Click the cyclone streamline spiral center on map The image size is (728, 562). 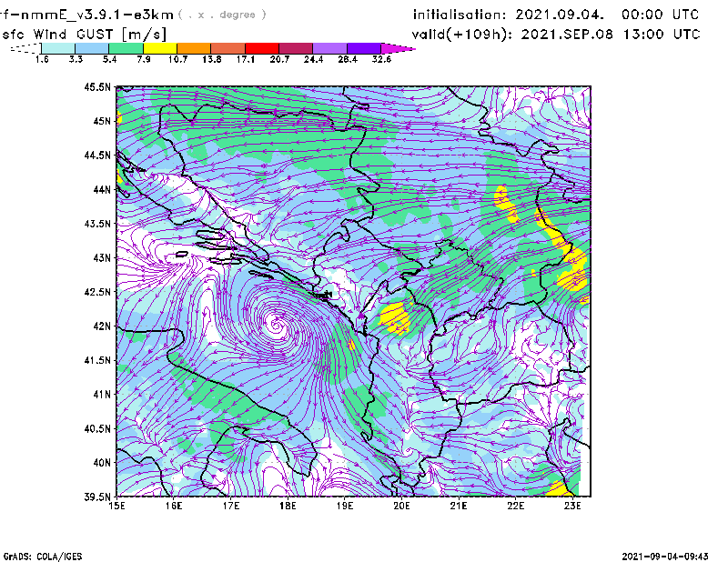[x=276, y=326]
